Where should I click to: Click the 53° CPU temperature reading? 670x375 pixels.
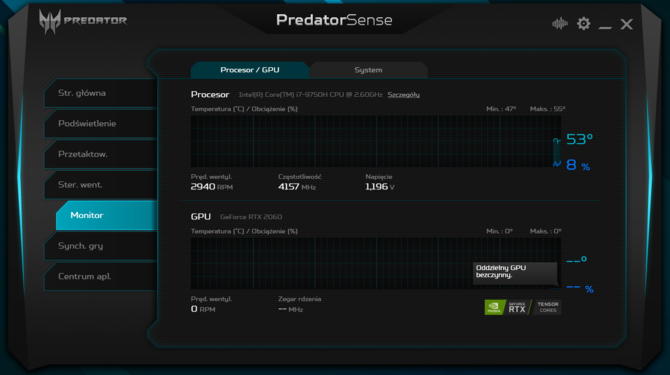pos(579,139)
